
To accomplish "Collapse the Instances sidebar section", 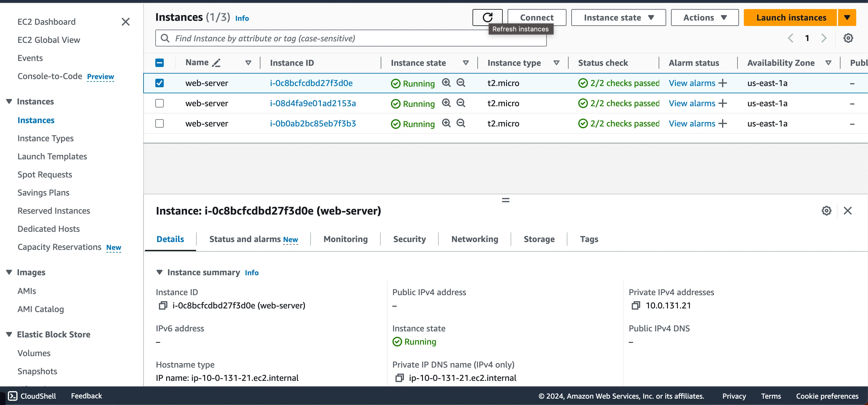I will 9,101.
